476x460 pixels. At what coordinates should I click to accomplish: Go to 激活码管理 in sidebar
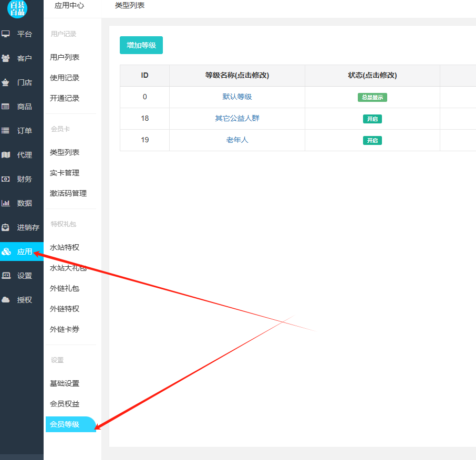pos(68,193)
